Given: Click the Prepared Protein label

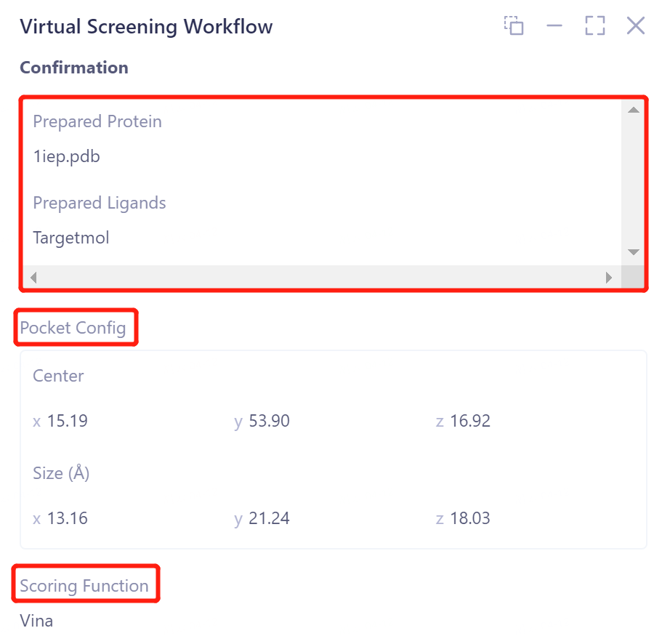Looking at the screenshot, I should [97, 122].
